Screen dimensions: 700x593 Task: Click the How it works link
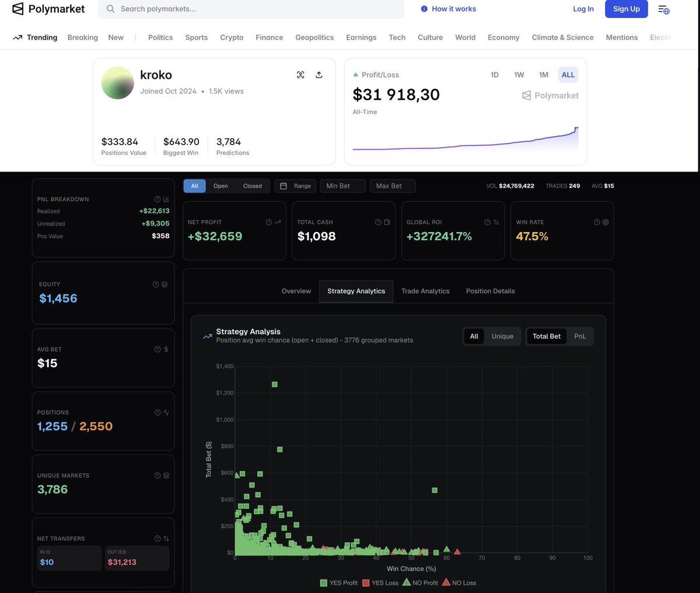tap(454, 9)
